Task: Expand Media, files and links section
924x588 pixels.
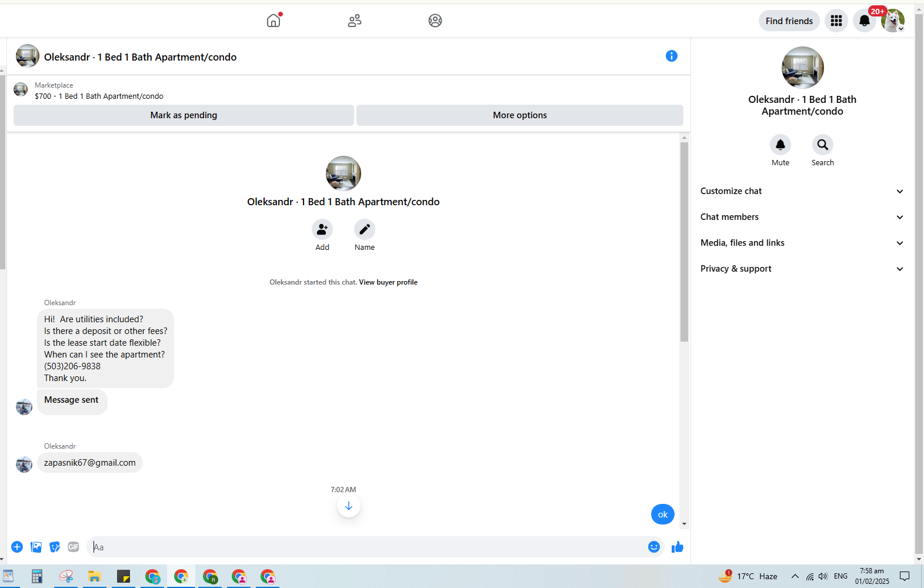Action: (802, 243)
